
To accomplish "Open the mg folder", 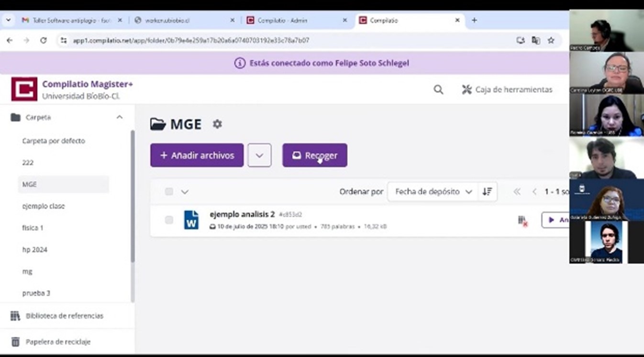I will 27,271.
